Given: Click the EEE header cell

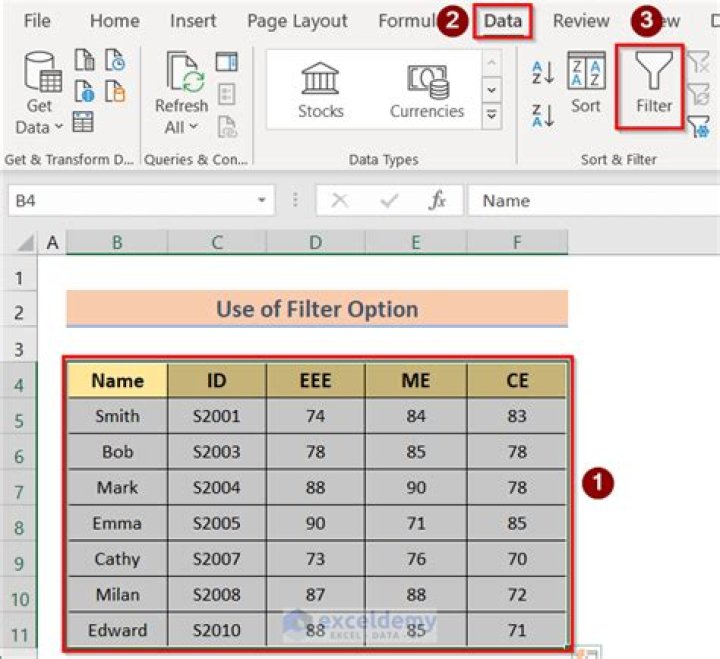Looking at the screenshot, I should 315,380.
